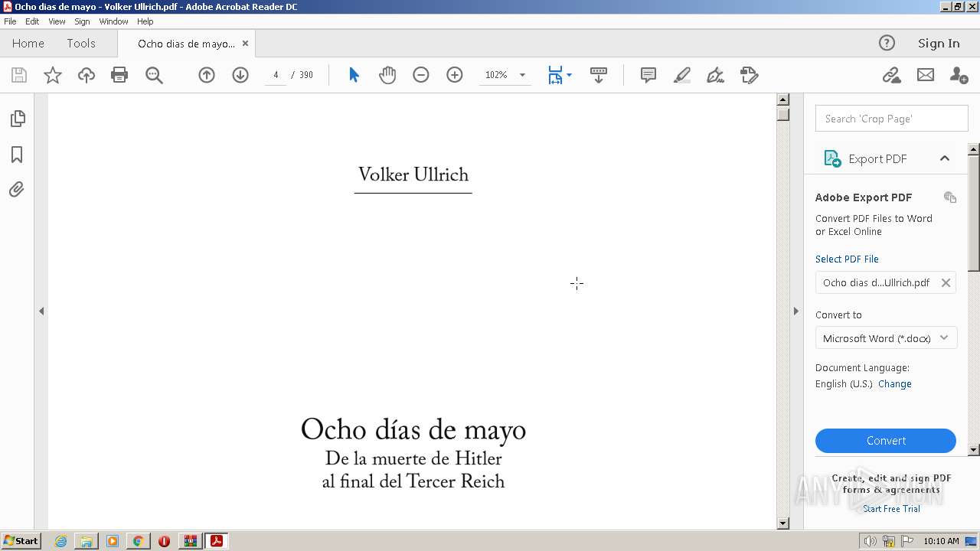Screen dimensions: 980x551
Task: Click the page number field
Action: pos(276,75)
